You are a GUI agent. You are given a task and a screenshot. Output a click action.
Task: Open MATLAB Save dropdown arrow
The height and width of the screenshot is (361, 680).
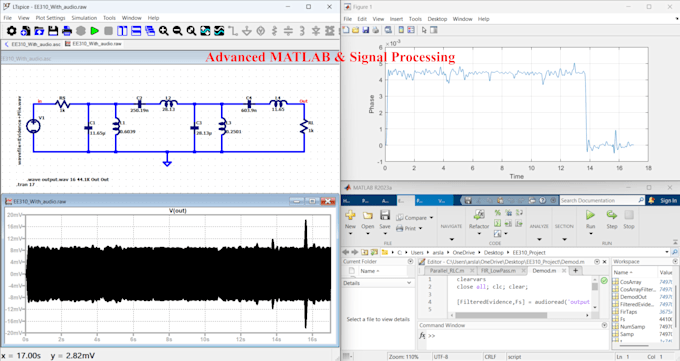tap(385, 234)
